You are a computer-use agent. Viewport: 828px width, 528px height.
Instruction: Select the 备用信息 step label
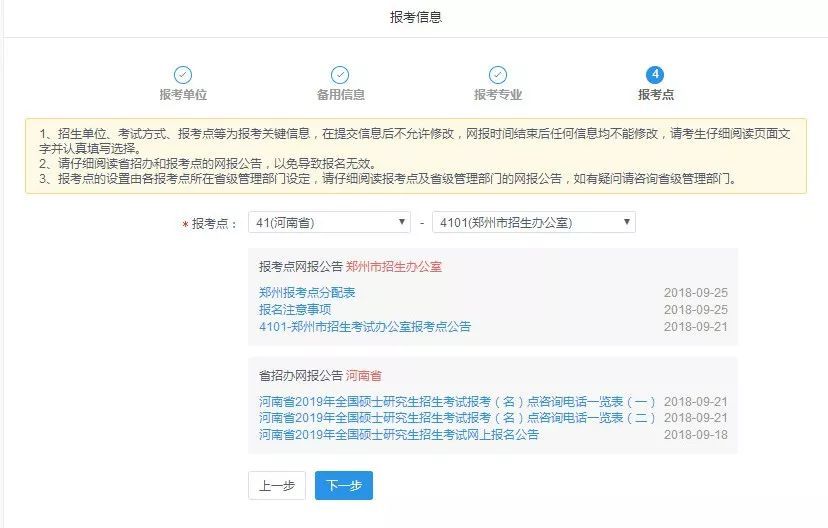pyautogui.click(x=340, y=95)
